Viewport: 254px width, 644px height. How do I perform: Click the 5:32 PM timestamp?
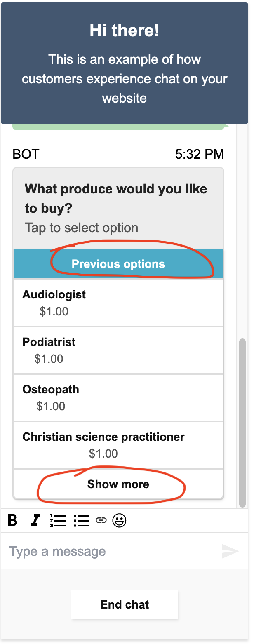point(200,154)
